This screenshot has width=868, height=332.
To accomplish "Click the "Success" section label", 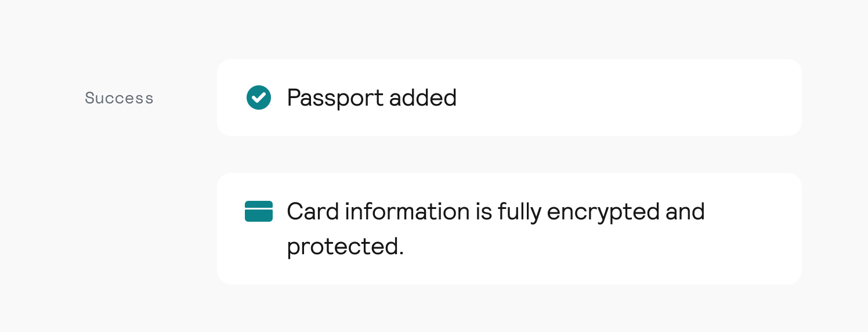I will click(119, 98).
